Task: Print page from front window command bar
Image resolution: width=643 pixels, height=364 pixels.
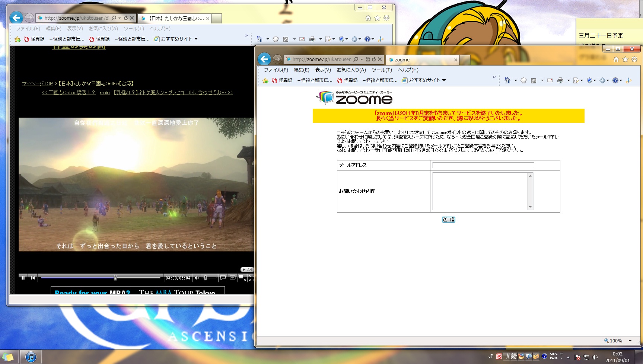Action: [560, 80]
